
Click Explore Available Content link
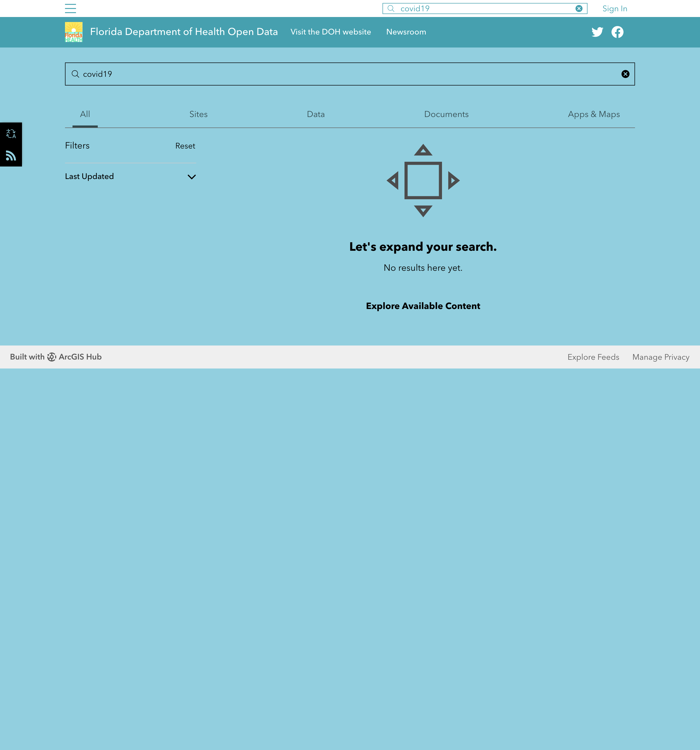click(423, 306)
